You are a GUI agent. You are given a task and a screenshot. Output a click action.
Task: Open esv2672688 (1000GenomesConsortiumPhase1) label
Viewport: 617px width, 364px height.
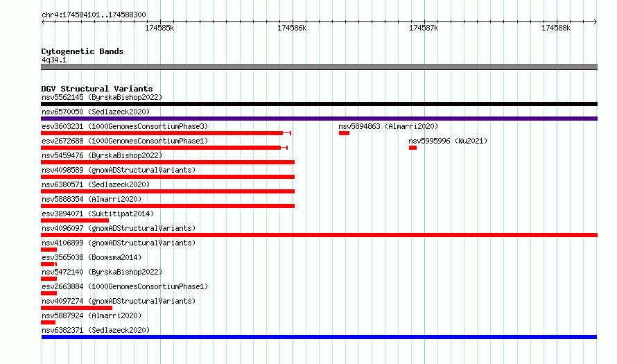click(125, 141)
